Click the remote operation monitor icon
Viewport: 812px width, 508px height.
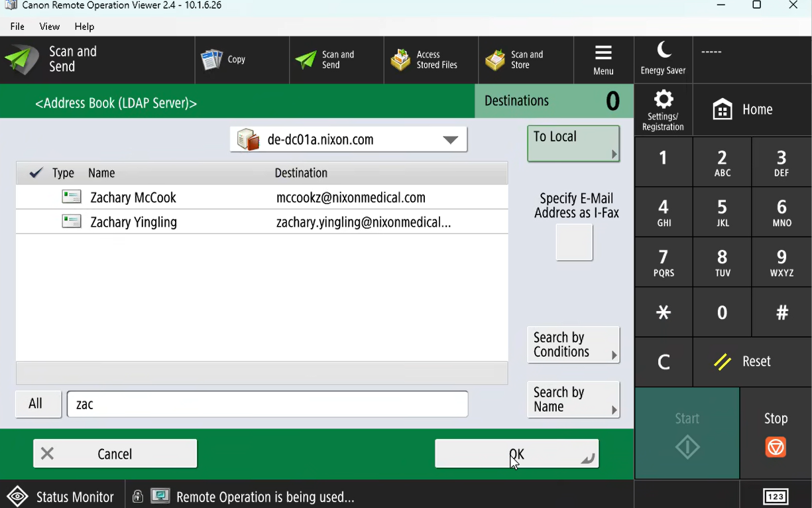point(160,496)
